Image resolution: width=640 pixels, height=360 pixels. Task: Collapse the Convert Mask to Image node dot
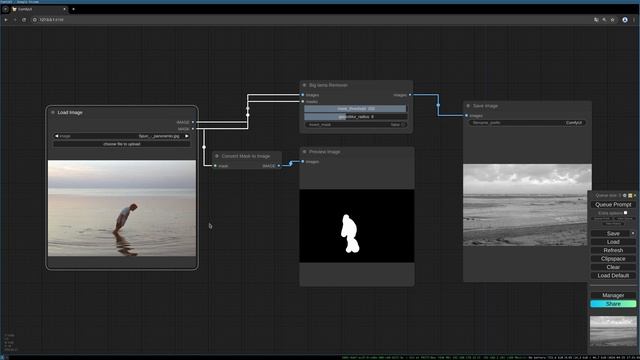point(217,156)
